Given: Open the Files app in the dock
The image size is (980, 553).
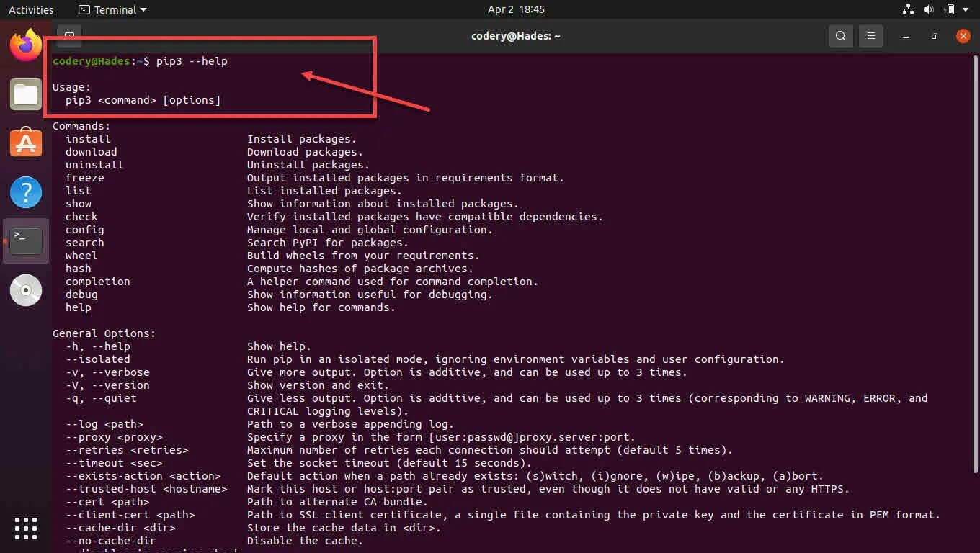Looking at the screenshot, I should tap(26, 94).
